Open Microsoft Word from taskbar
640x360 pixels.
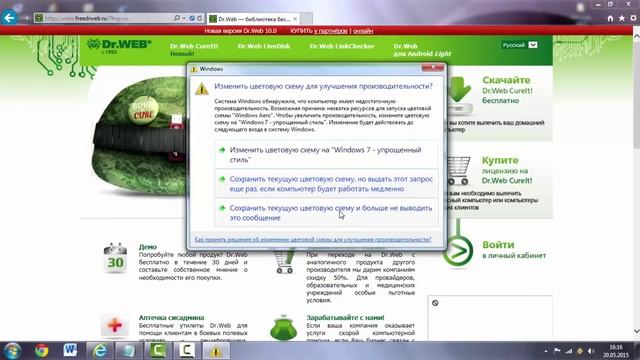click(70, 350)
